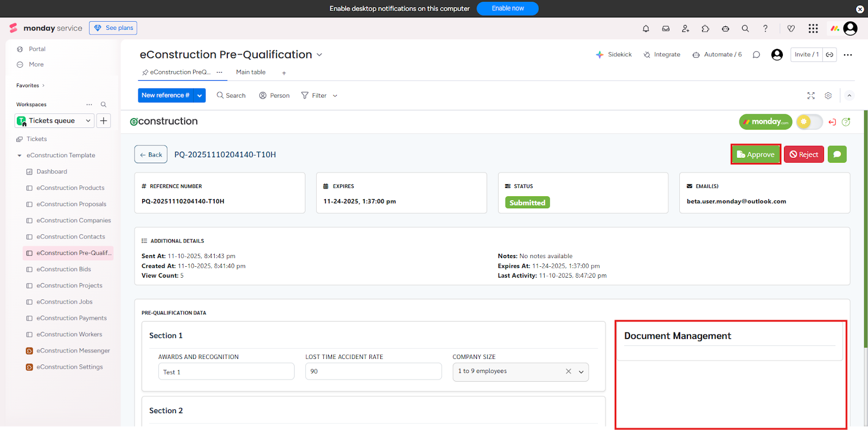Image resolution: width=868 pixels, height=430 pixels.
Task: Open board settings gear icon
Action: pos(828,95)
